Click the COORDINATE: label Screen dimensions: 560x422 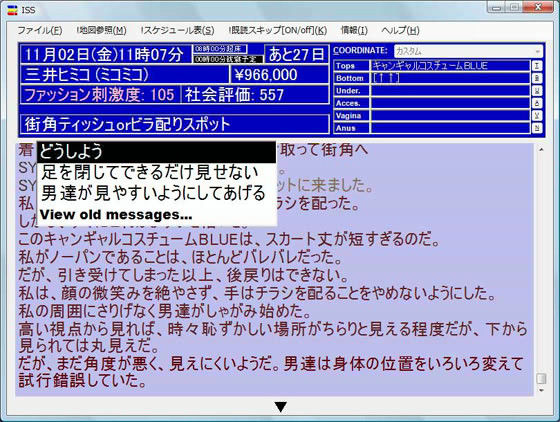360,51
